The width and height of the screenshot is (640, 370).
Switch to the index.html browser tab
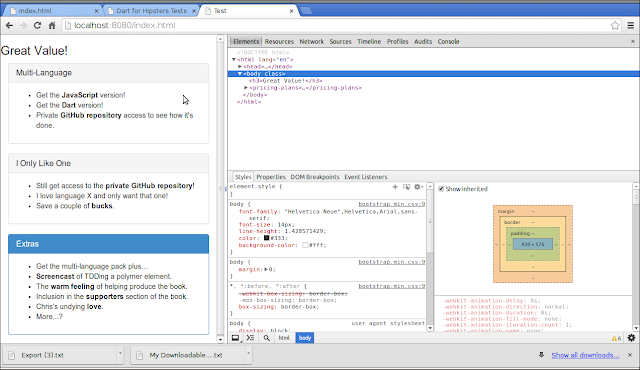pos(54,11)
